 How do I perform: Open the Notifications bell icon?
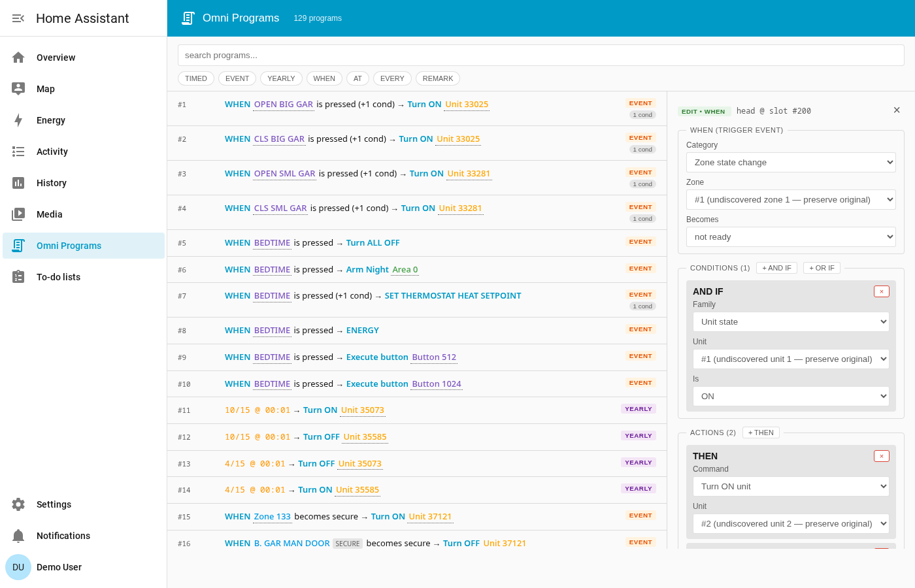coord(18,536)
